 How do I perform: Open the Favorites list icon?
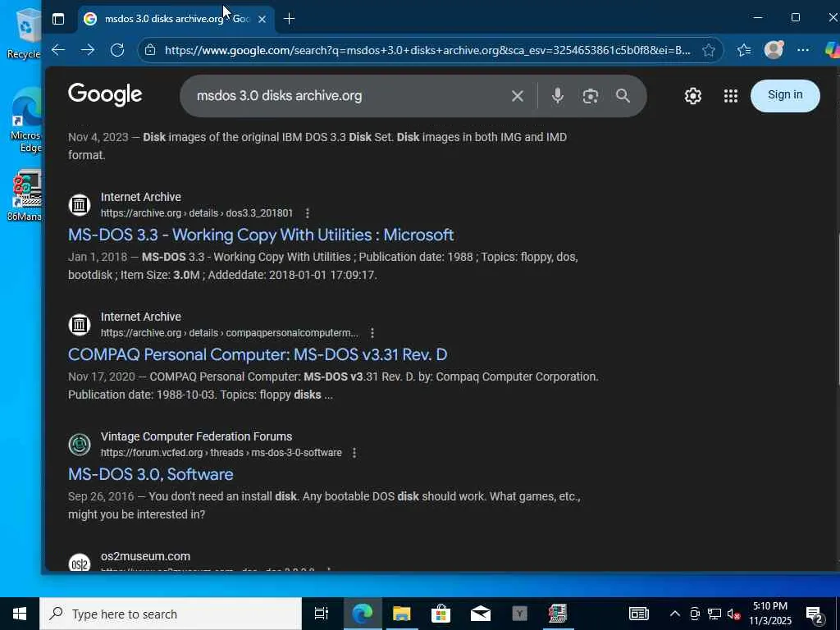tap(743, 50)
